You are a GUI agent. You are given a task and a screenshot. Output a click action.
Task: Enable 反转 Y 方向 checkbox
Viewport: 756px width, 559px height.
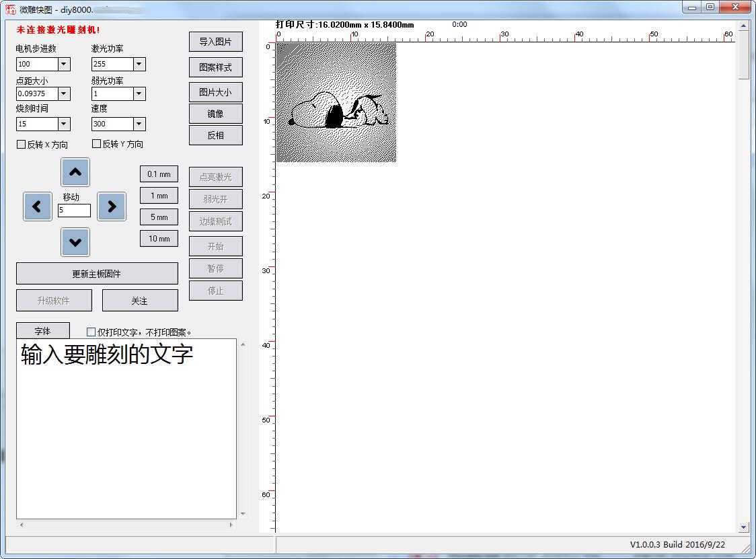point(96,144)
